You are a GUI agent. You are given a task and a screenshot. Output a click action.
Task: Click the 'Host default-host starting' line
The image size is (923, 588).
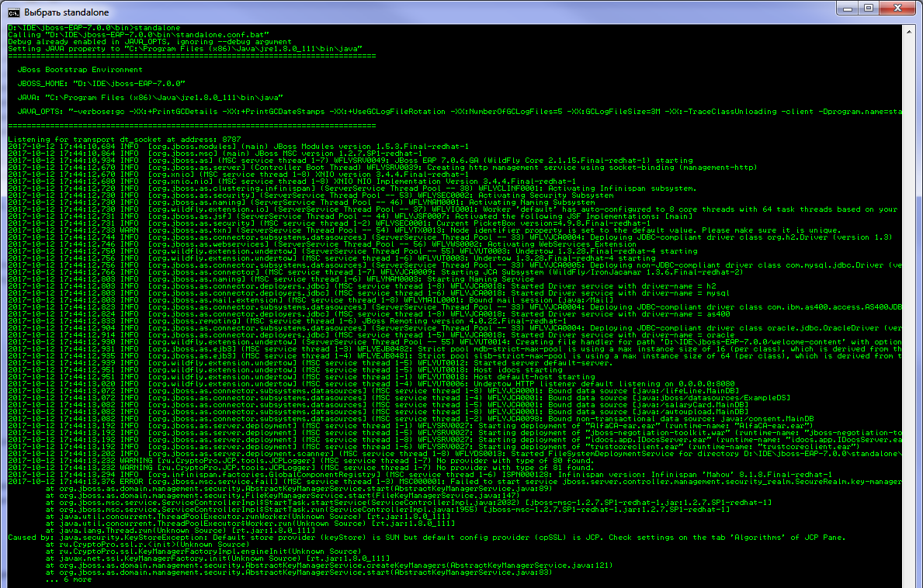[301, 377]
